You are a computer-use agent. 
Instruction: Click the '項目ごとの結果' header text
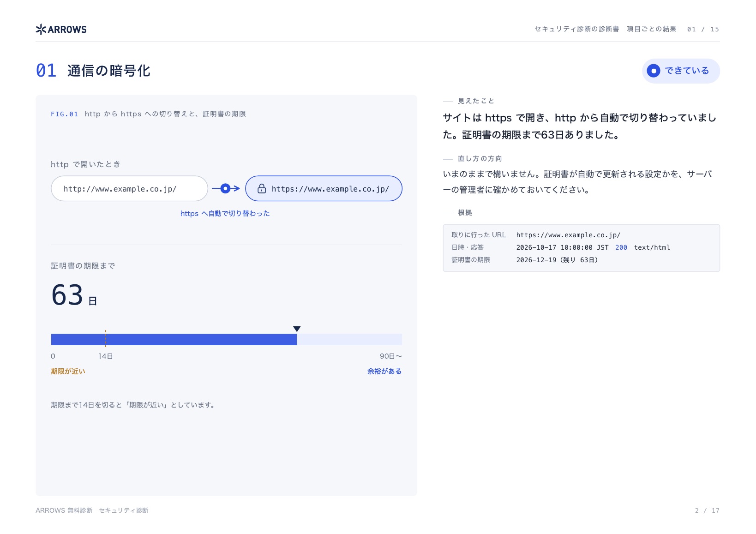(x=652, y=29)
